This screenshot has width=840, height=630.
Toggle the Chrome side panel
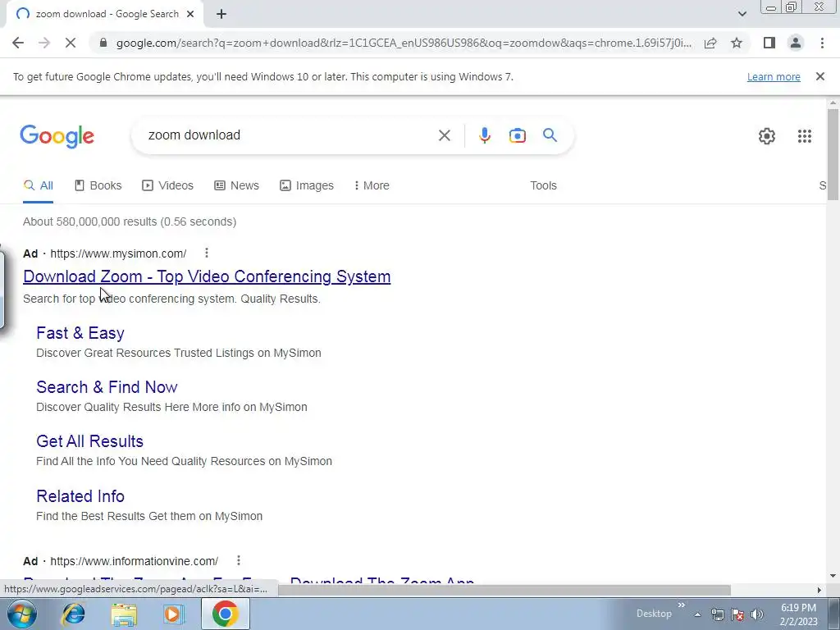tap(769, 43)
